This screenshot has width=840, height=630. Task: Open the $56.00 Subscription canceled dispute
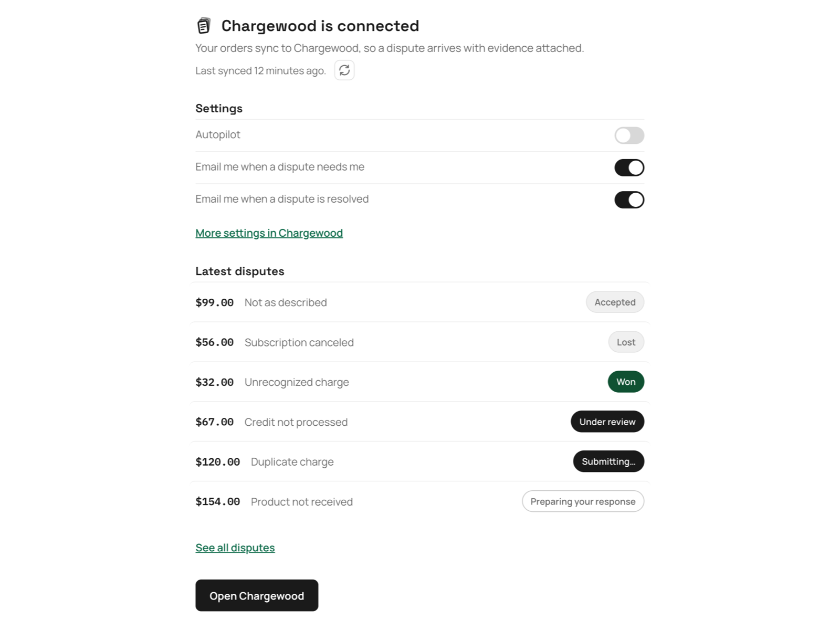420,342
